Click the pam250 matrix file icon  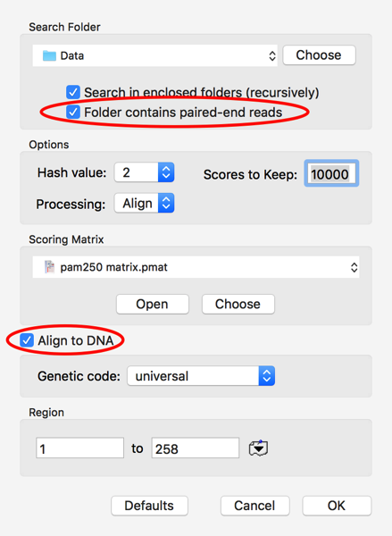[50, 267]
